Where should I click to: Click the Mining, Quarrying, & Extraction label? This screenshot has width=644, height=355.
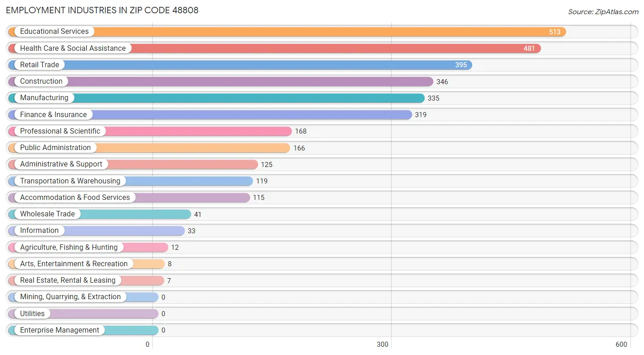[71, 297]
